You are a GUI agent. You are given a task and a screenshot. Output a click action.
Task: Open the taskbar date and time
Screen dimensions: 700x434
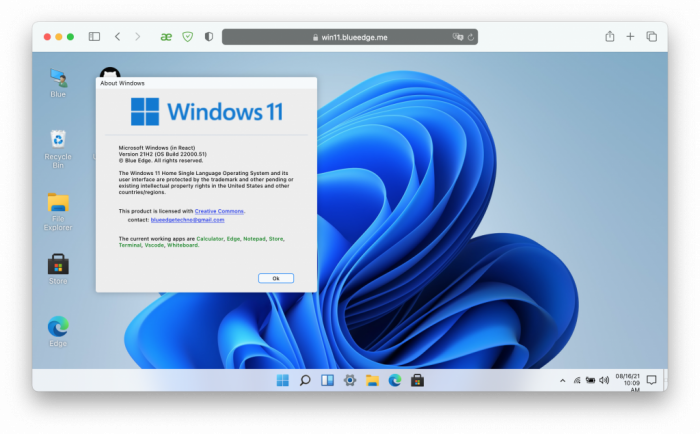(628, 383)
